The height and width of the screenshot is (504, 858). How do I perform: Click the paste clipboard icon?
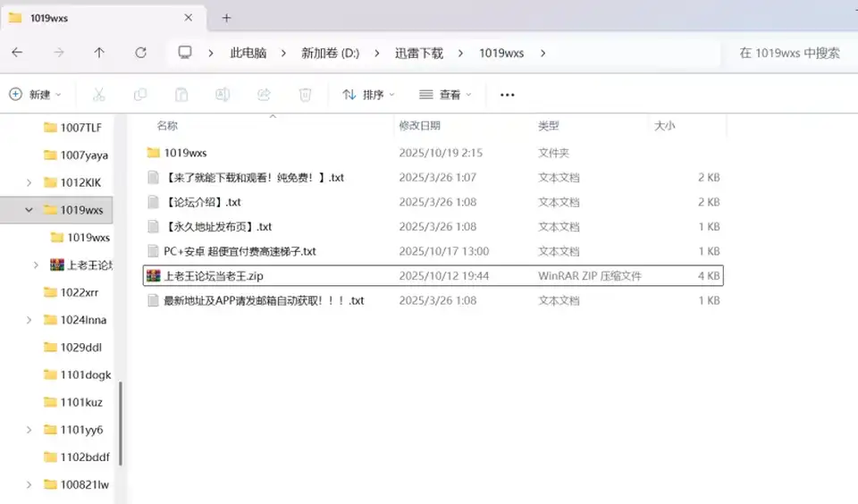coord(181,95)
